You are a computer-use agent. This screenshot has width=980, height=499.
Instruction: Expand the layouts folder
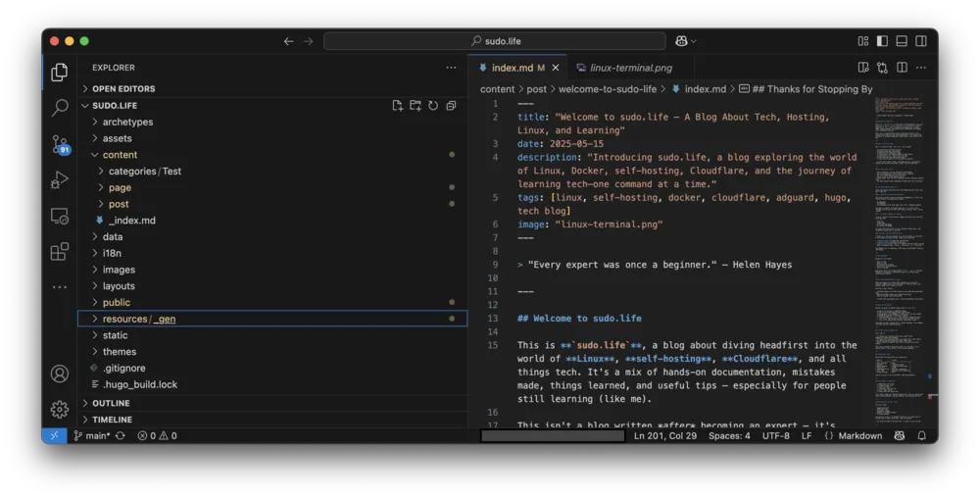point(272,285)
